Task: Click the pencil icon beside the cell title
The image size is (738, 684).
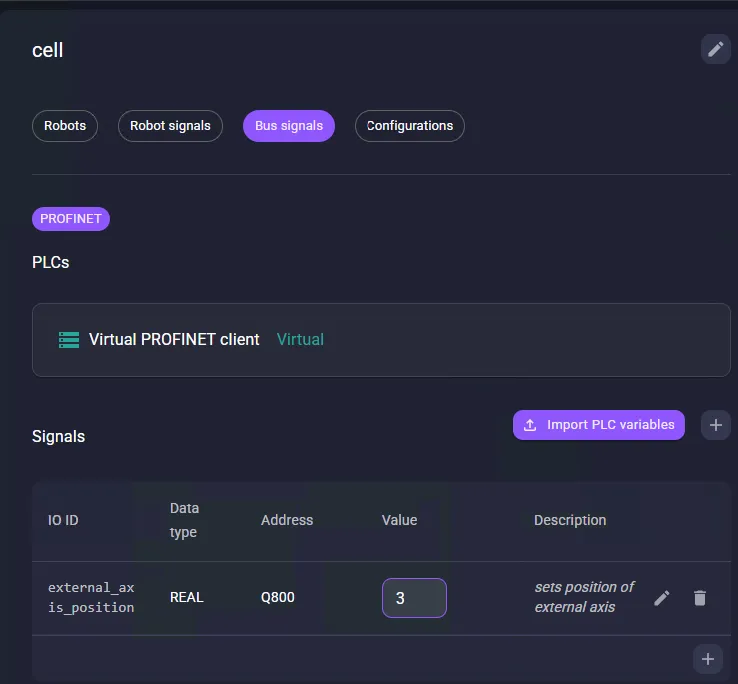Action: coord(715,49)
